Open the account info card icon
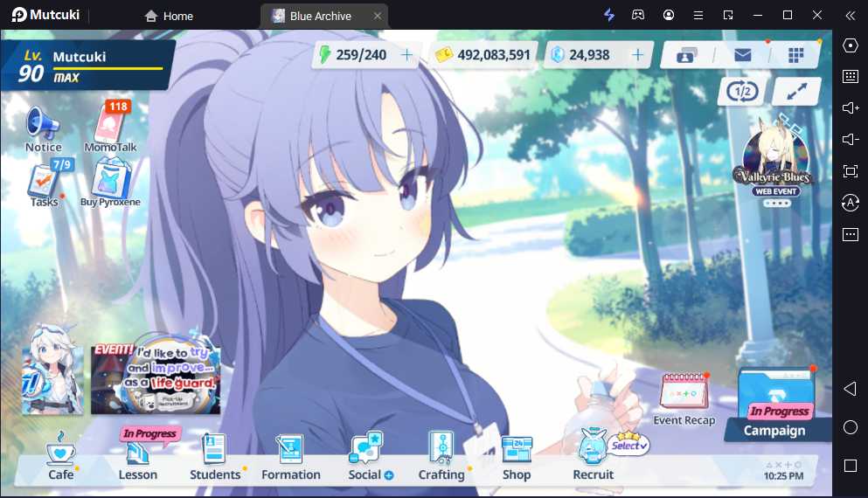 click(x=686, y=55)
